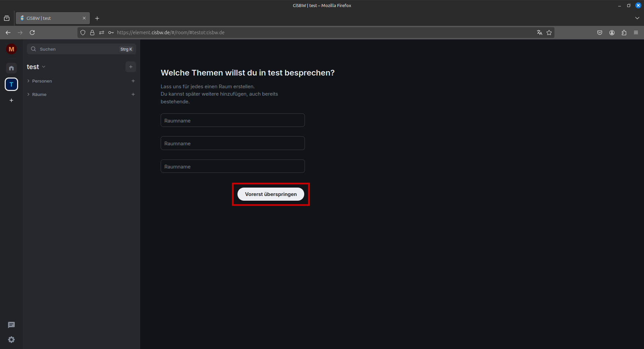The width and height of the screenshot is (644, 349).
Task: Select the CiSBW | test browser tab
Action: coord(50,18)
